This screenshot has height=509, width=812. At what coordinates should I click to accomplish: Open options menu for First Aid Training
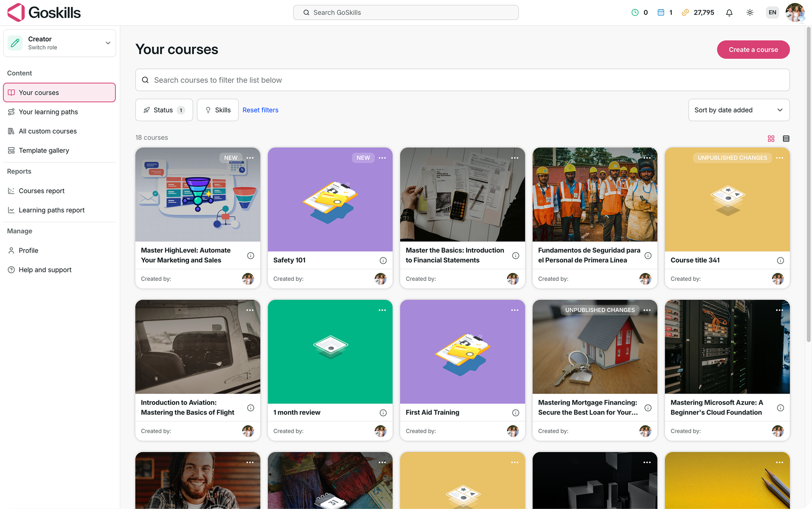point(515,310)
